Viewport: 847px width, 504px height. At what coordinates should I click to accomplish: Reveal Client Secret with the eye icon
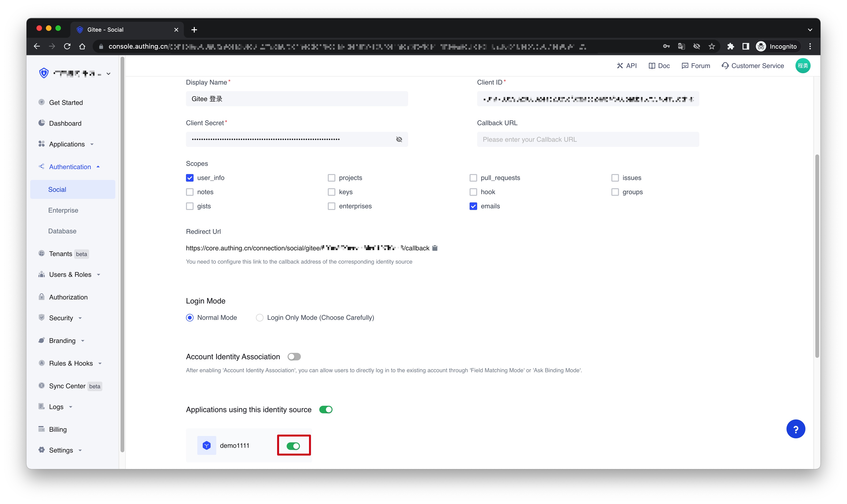pos(399,139)
